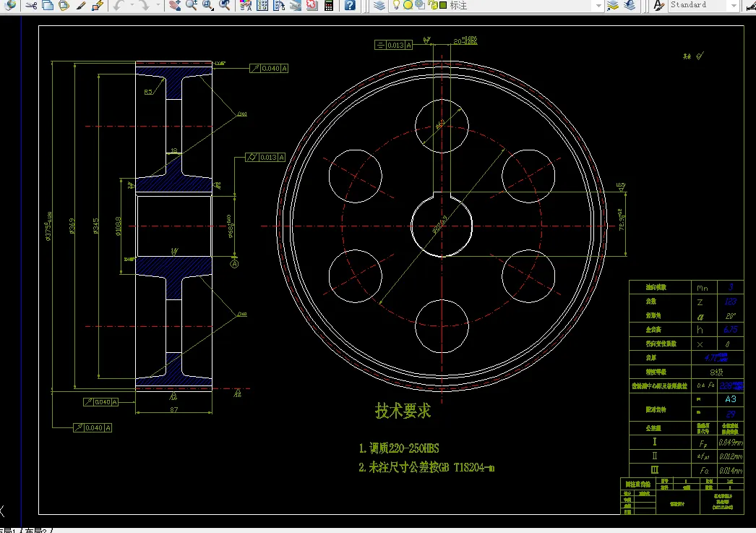Click the Copy icon in toolbar

[48, 5]
